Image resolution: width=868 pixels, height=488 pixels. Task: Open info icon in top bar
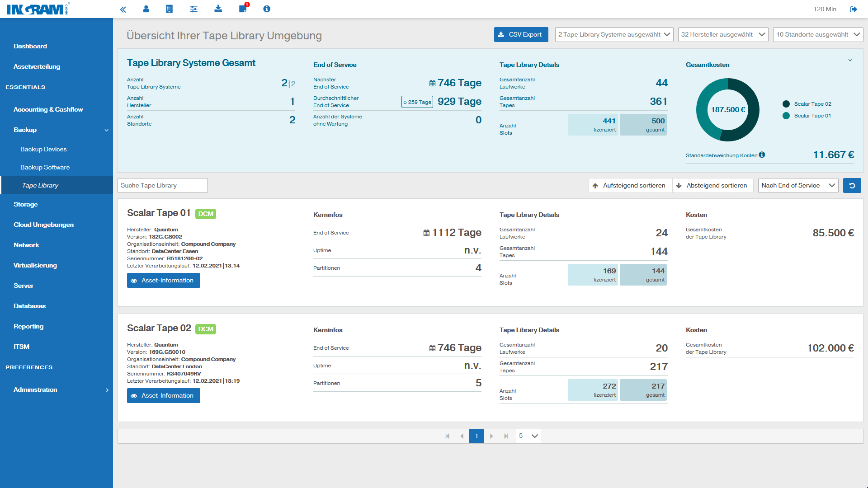267,9
